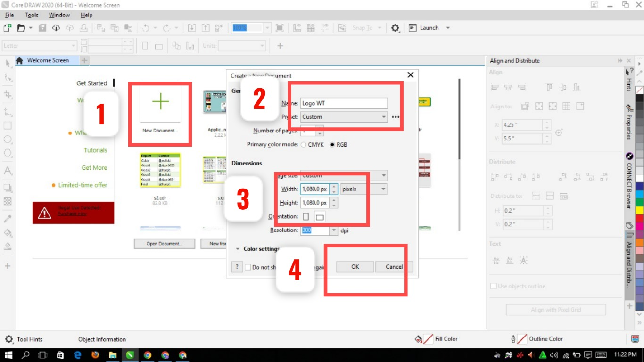The height and width of the screenshot is (362, 644).
Task: Expand the Color settings section
Action: [x=238, y=249]
